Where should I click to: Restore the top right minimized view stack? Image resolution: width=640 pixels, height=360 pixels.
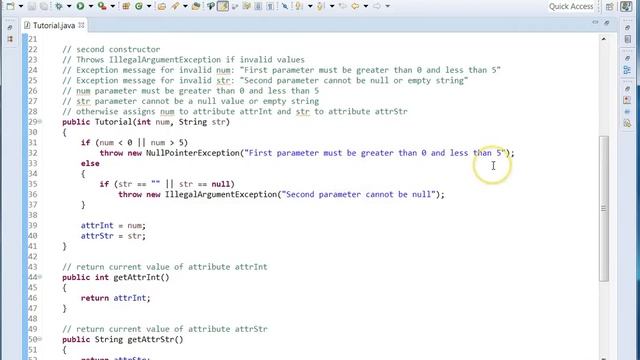(x=628, y=27)
